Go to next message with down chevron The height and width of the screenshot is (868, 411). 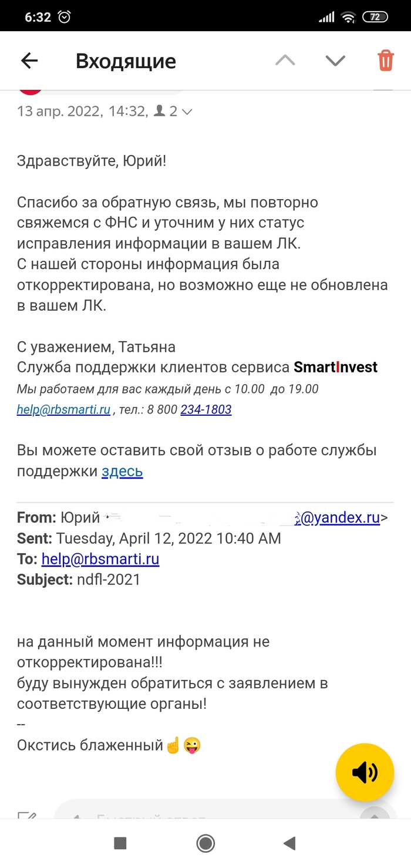click(x=335, y=60)
